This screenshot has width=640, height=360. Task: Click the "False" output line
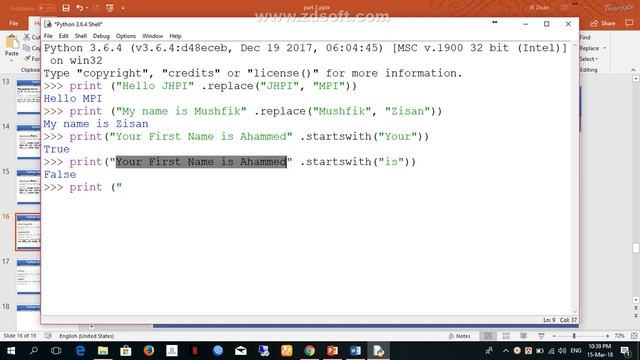point(60,174)
